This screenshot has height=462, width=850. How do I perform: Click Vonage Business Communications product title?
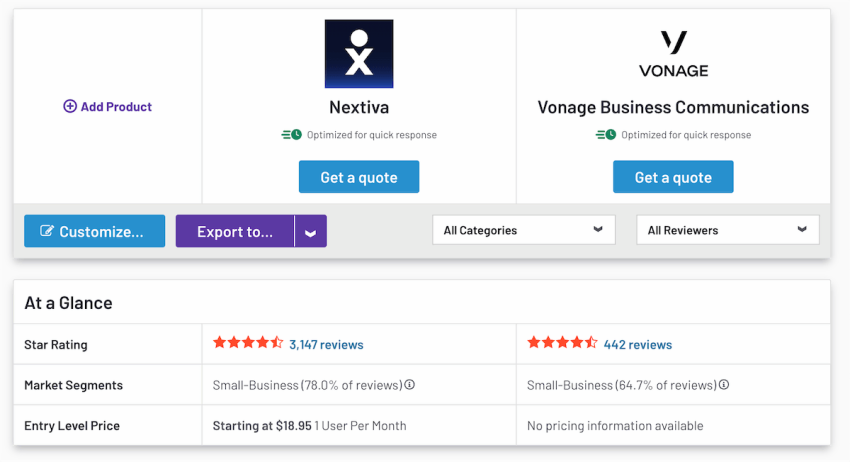point(673,107)
